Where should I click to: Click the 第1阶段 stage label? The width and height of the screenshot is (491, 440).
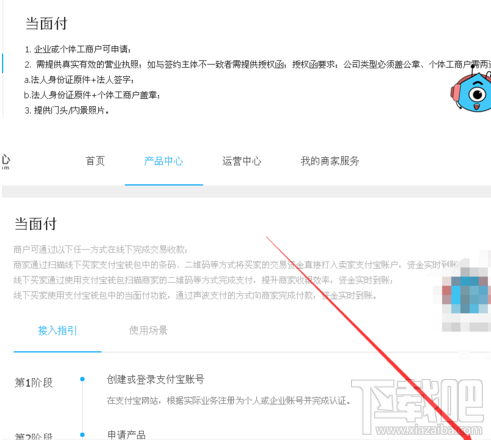[34, 383]
